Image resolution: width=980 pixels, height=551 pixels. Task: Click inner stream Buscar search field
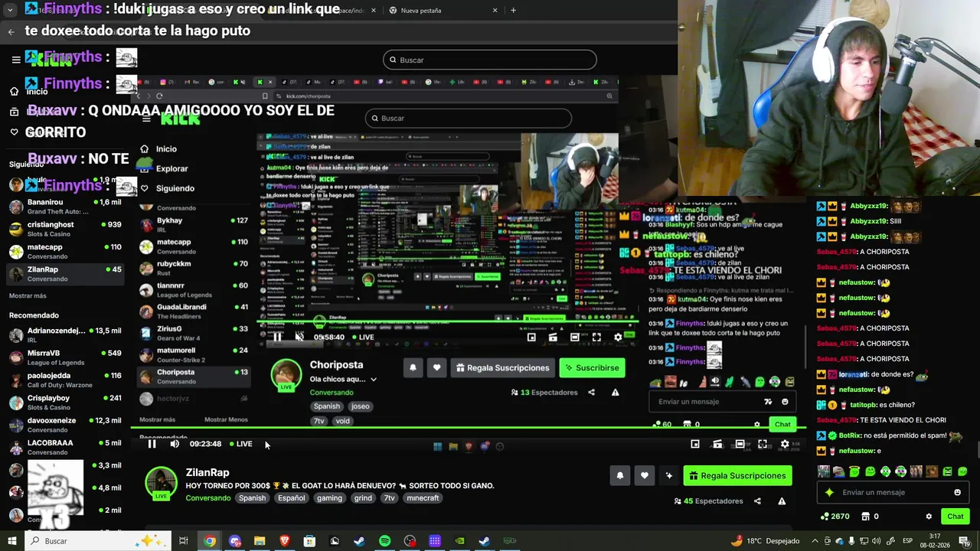pyautogui.click(x=469, y=118)
